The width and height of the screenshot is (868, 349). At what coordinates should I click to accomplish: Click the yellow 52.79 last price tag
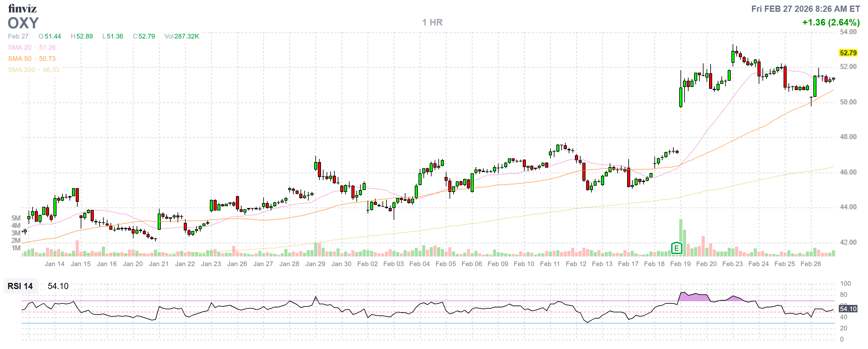tap(848, 53)
